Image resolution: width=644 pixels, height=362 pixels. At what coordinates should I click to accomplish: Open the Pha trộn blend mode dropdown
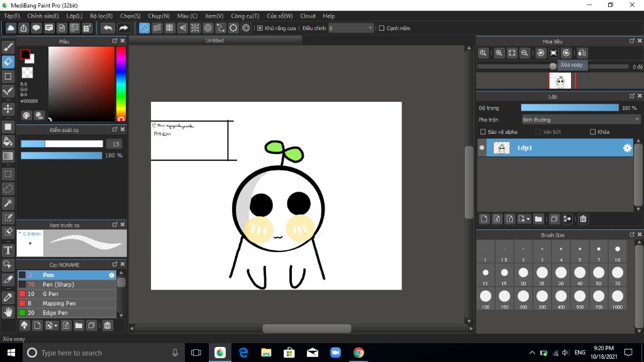[x=580, y=119]
